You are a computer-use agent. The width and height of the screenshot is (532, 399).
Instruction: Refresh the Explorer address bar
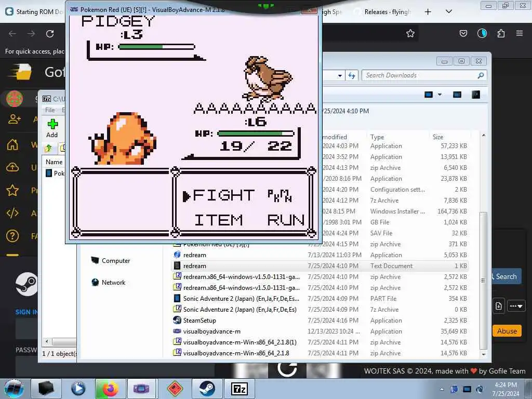pyautogui.click(x=352, y=75)
